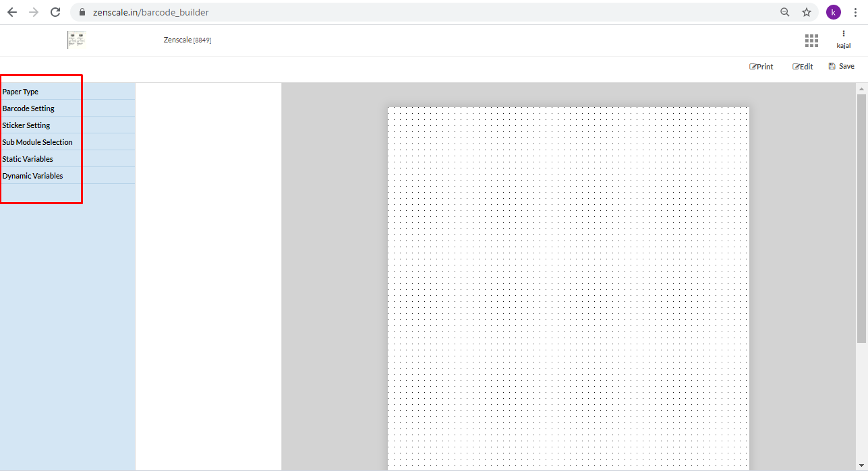868x475 pixels.
Task: Click the Zenscale [8849] title
Action: [x=187, y=40]
